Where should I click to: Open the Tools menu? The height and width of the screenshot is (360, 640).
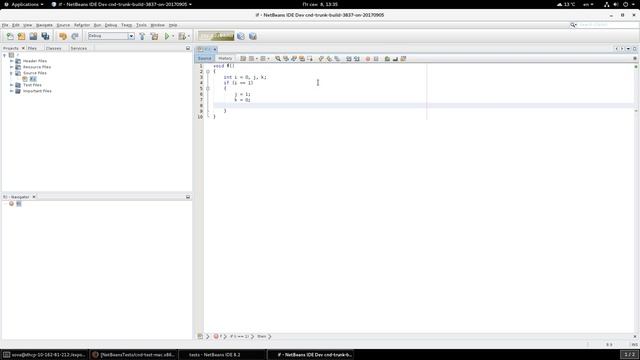pyautogui.click(x=141, y=25)
